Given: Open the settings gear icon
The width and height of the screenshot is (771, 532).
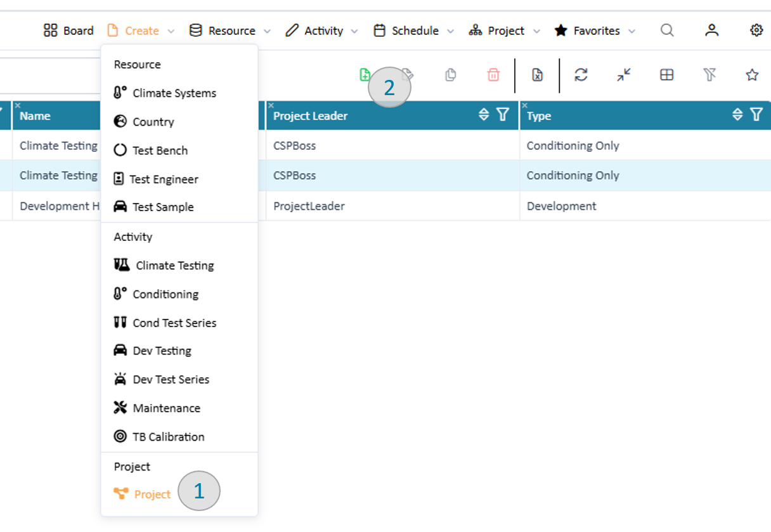Looking at the screenshot, I should tap(756, 30).
